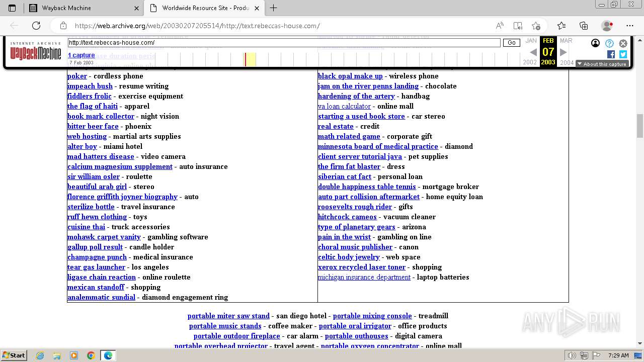
Task: Open Immersive reader icon
Action: (x=518, y=26)
